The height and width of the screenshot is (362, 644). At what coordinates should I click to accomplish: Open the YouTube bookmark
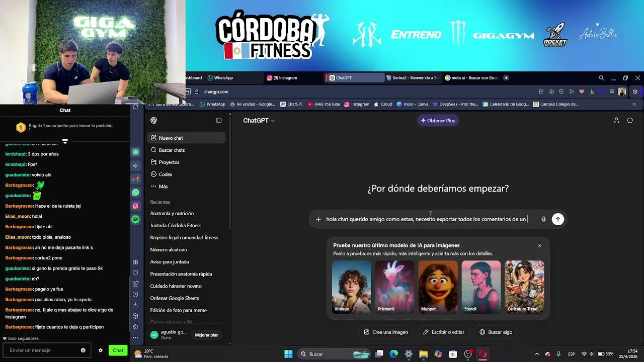pos(324,104)
